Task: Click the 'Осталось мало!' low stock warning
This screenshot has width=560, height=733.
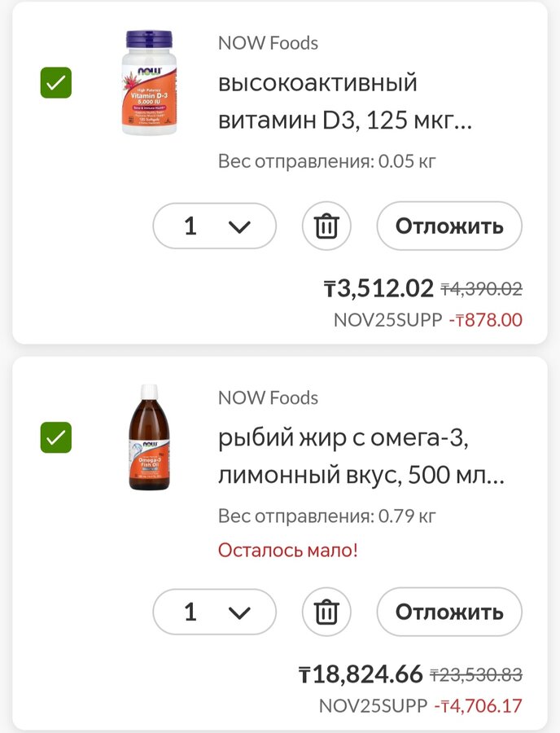Action: coord(287,550)
